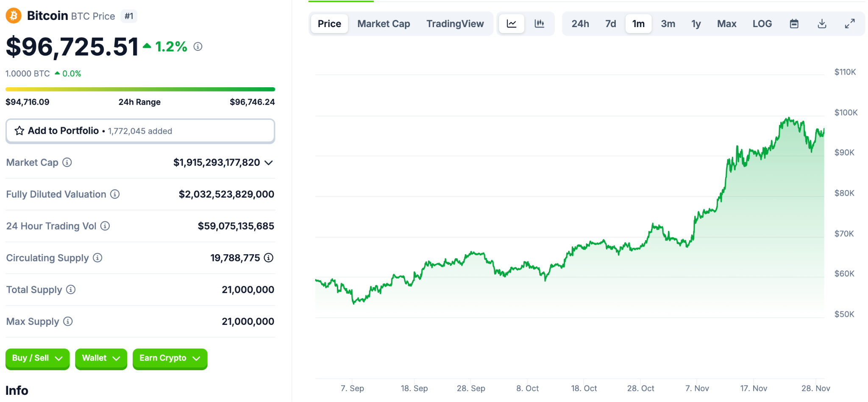
Task: Open Earn Crypto dropdown
Action: [x=170, y=358]
